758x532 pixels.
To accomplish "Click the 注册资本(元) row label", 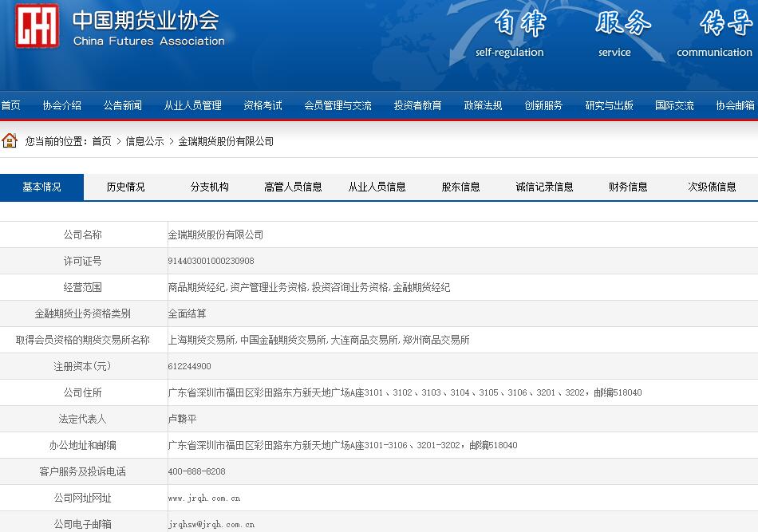I will [x=83, y=366].
